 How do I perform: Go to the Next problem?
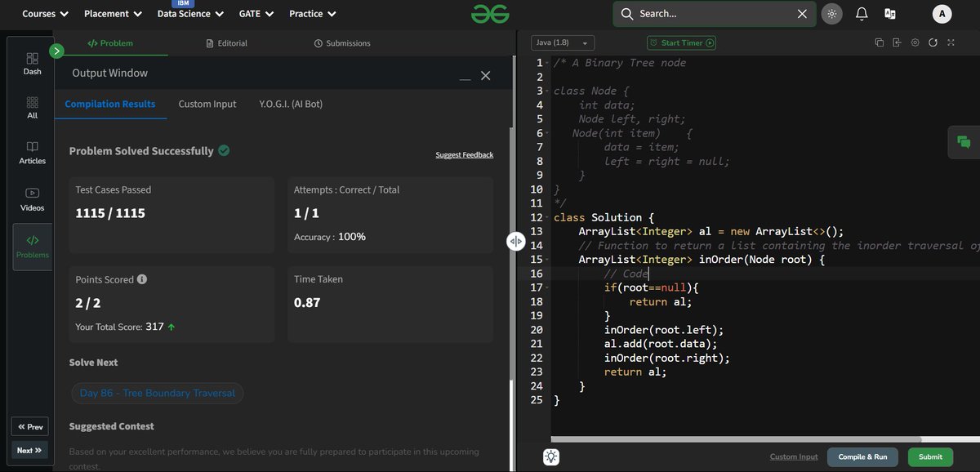coord(30,450)
